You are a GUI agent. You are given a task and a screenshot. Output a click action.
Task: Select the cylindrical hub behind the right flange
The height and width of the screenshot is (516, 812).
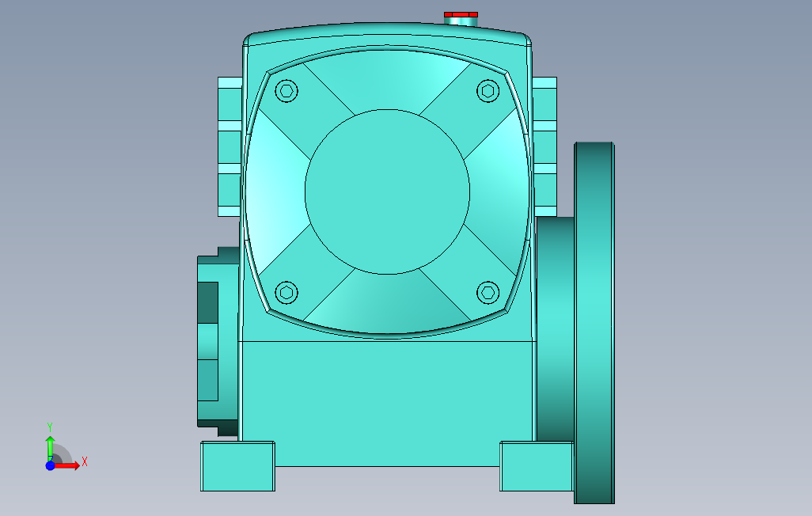tap(555, 329)
